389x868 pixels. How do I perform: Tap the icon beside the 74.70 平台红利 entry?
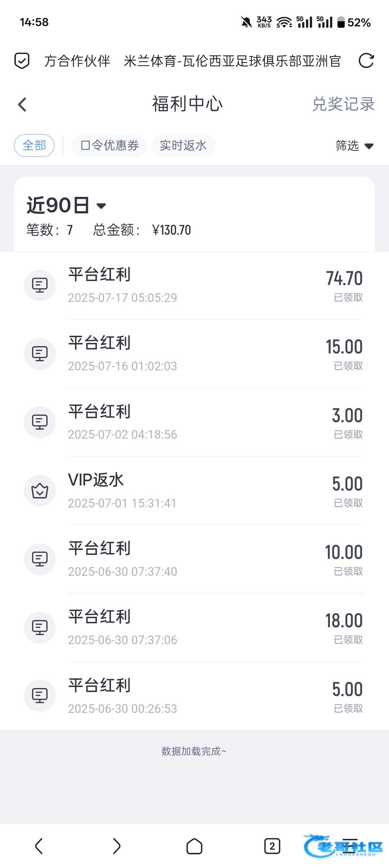40,285
